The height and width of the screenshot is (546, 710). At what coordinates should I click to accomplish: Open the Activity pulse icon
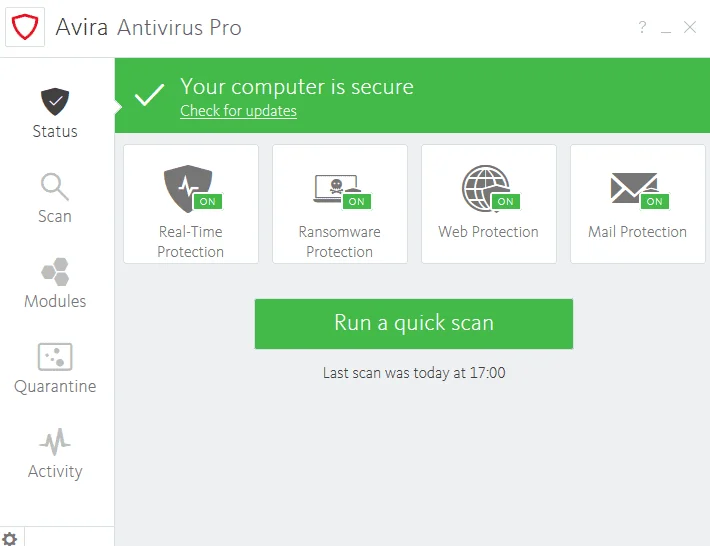point(55,442)
